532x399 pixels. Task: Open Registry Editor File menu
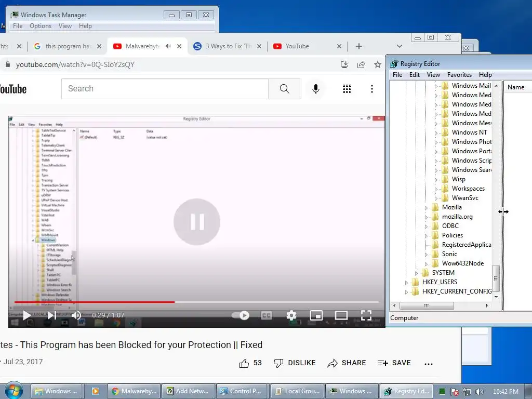click(x=397, y=75)
